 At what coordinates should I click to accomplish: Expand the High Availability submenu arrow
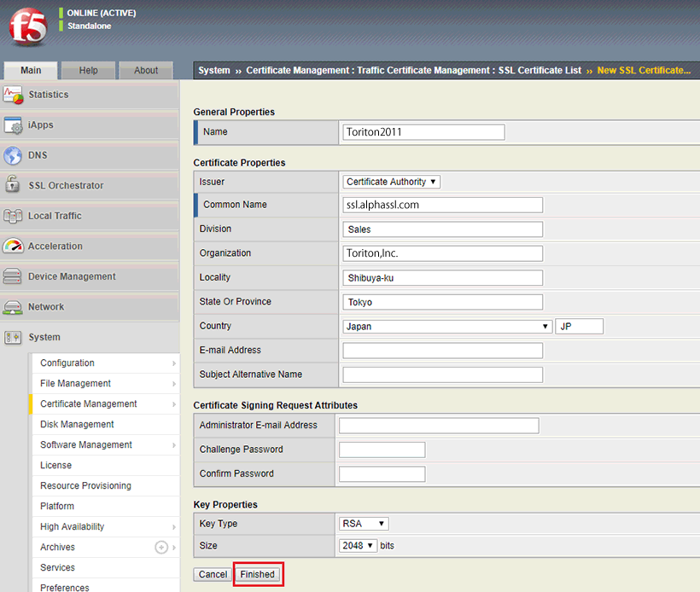click(174, 527)
